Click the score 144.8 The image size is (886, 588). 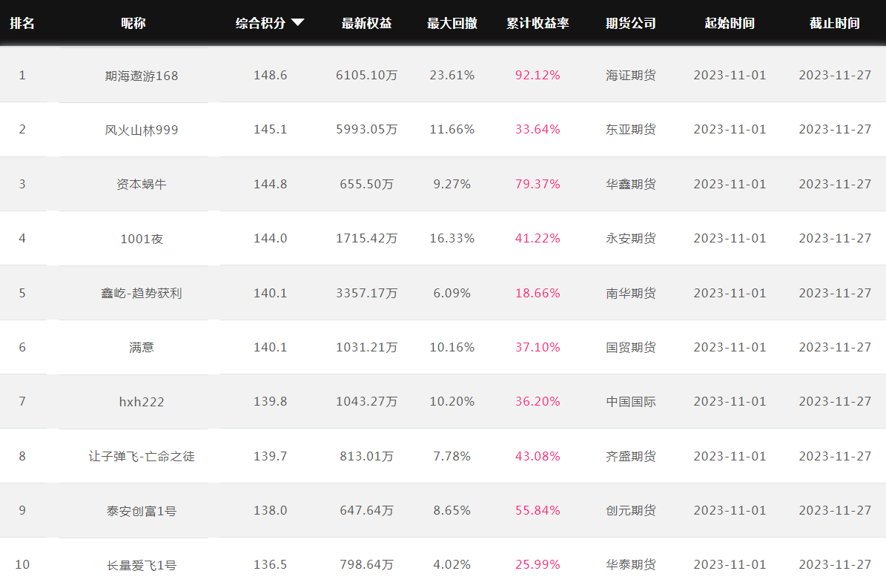(x=270, y=184)
